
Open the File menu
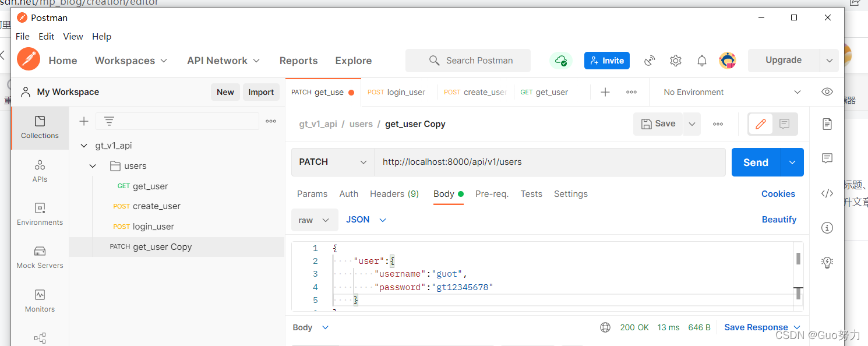point(23,36)
